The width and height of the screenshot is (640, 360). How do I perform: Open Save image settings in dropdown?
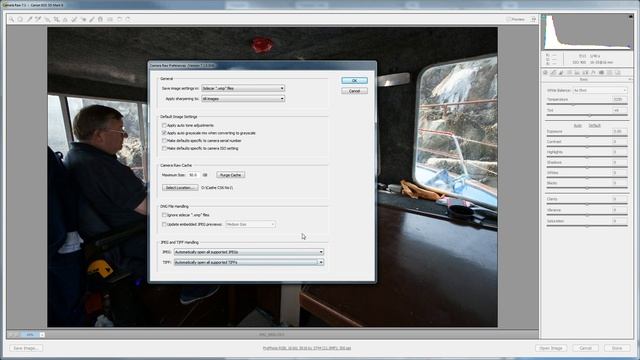click(x=243, y=88)
